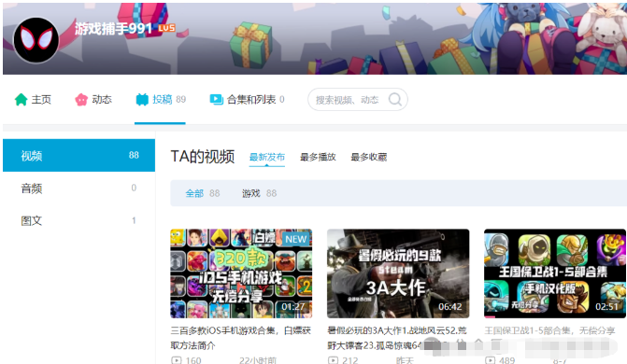Click play count icon beside 212
Viewport: 627px width, 364px height.
click(x=333, y=360)
